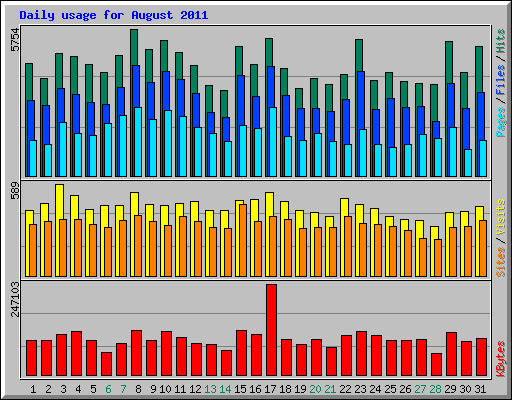Click the cyan pages bar for day 10
The image size is (512, 400).
click(168, 143)
